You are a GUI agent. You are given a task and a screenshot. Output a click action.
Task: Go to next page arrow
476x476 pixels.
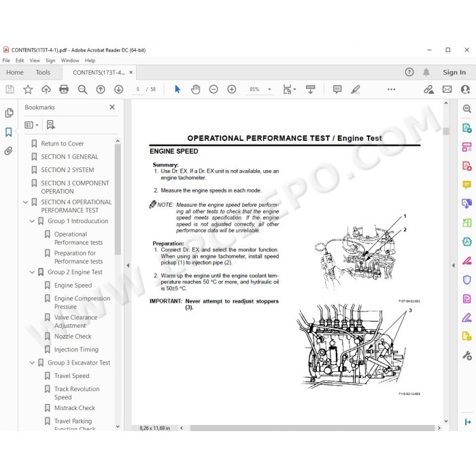tap(119, 89)
